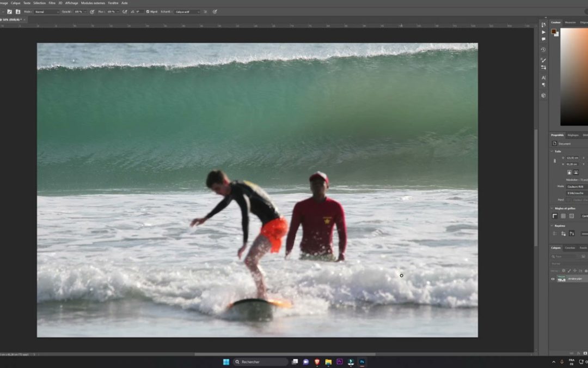Screen dimensions: 588x368
Task: Open the 3D menu
Action: point(60,3)
